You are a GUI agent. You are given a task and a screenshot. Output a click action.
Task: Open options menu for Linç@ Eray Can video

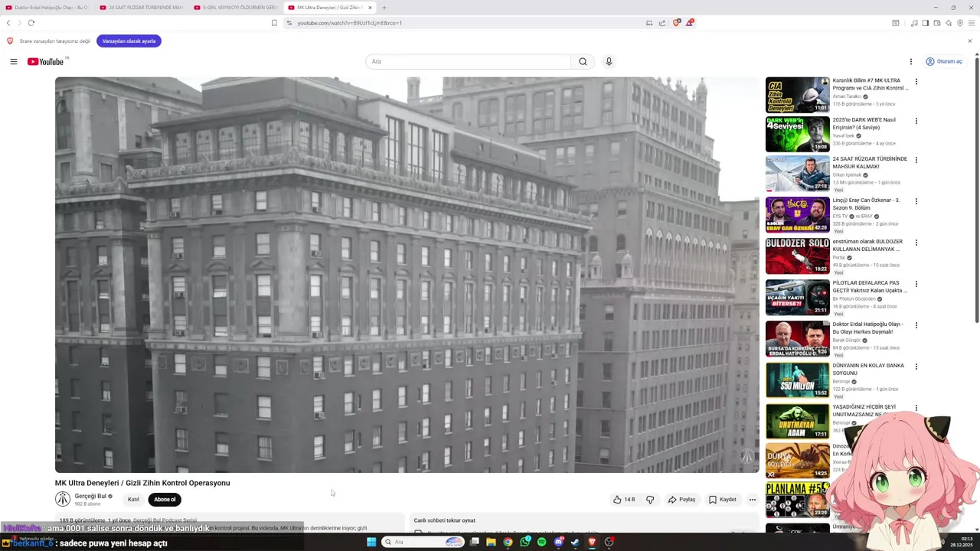tap(916, 201)
